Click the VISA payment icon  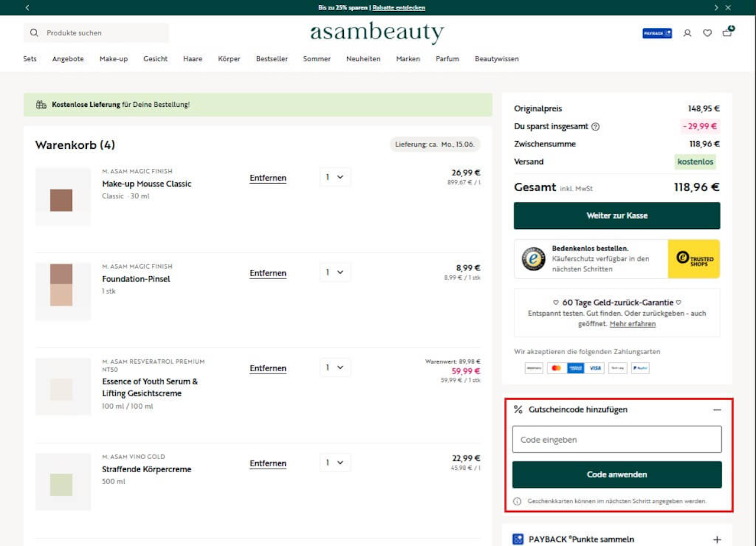tap(595, 368)
